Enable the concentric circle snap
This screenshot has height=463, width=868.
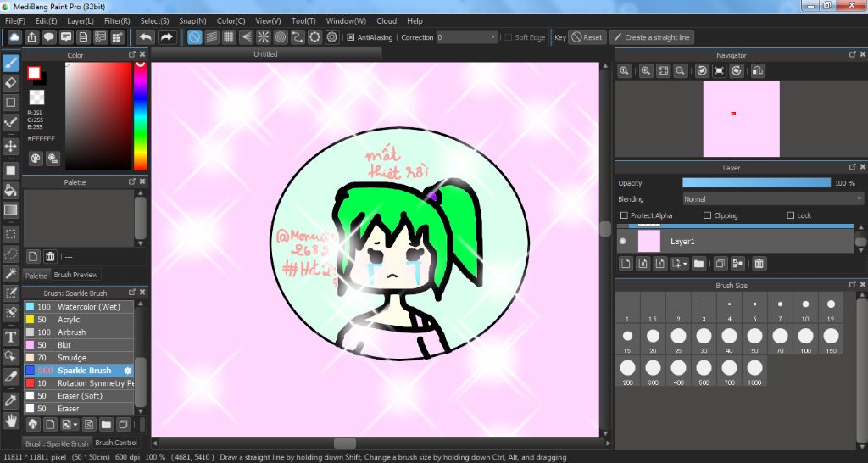[280, 37]
